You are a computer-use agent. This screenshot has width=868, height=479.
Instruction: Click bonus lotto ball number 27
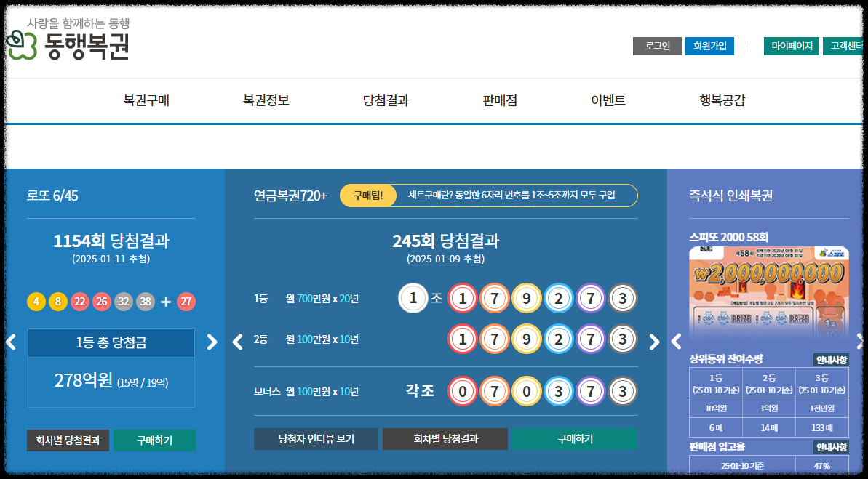click(x=186, y=302)
